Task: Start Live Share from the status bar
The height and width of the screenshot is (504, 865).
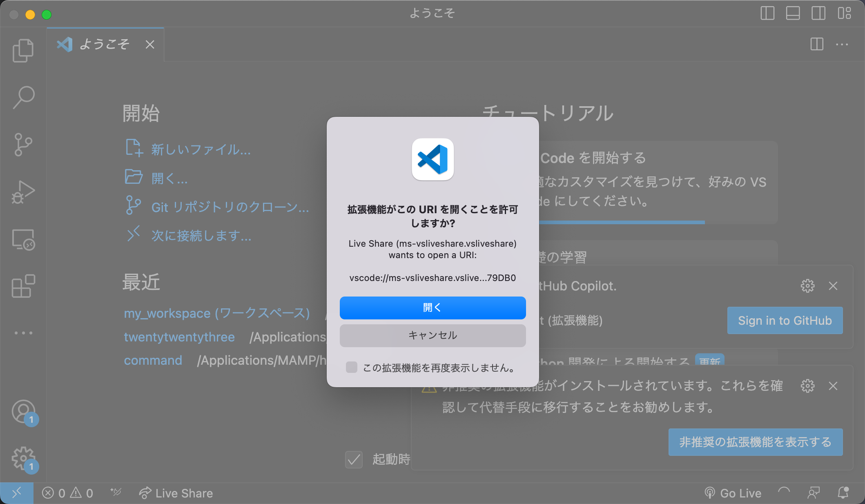Action: click(176, 493)
